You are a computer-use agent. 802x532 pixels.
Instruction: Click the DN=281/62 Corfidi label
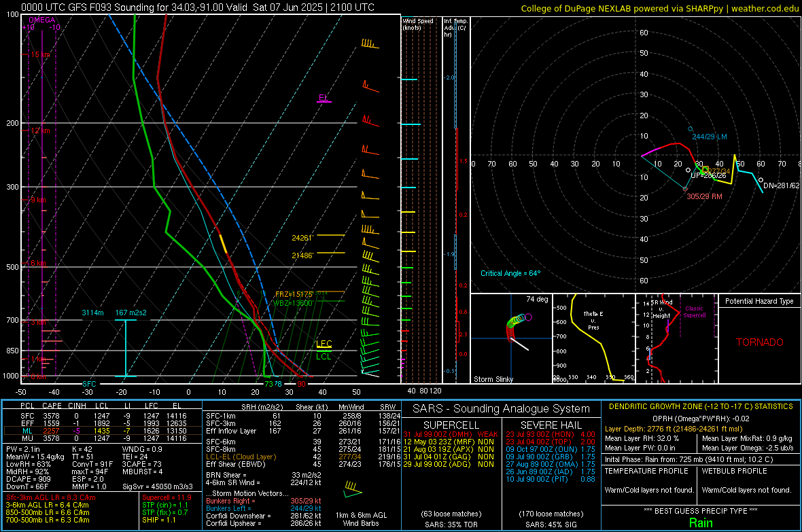781,185
